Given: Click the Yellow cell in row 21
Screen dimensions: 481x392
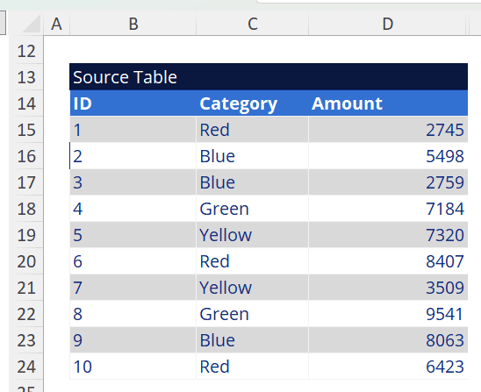Looking at the screenshot, I should (x=252, y=288).
